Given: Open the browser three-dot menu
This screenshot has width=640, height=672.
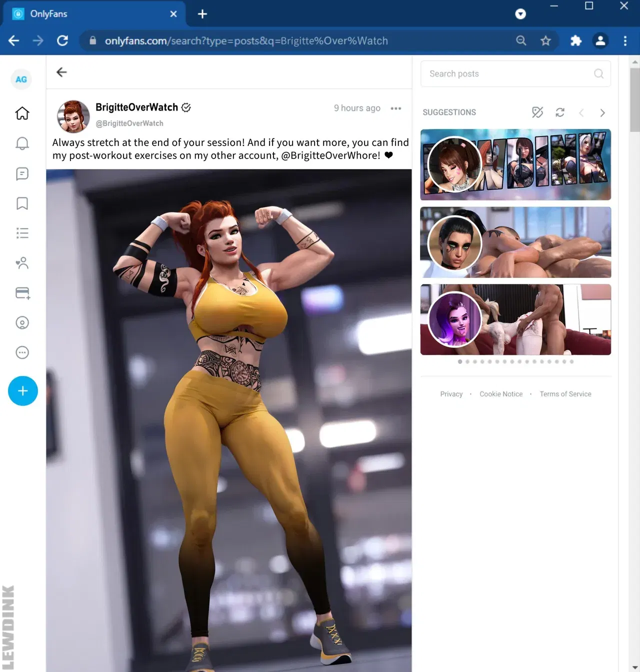Looking at the screenshot, I should tap(625, 40).
